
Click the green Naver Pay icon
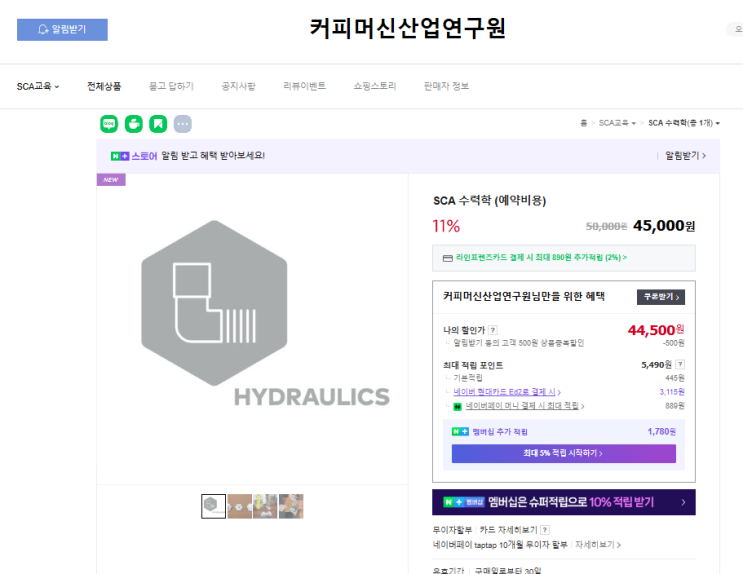(458, 407)
